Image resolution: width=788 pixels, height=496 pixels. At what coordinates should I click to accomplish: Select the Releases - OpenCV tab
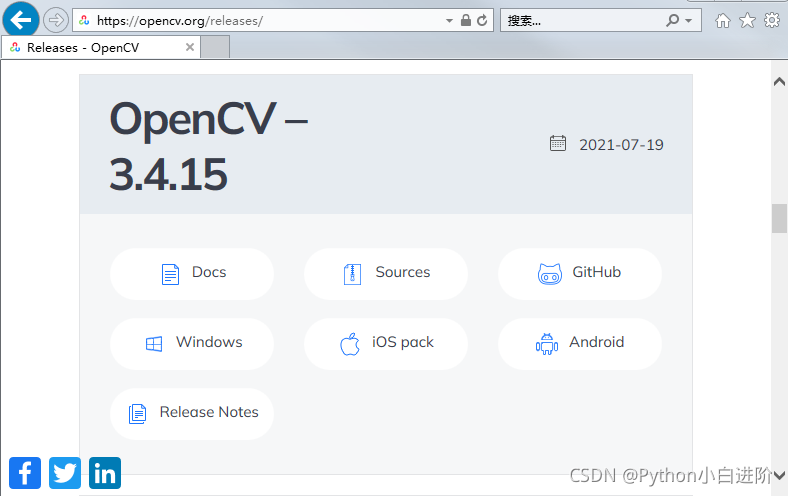click(x=101, y=47)
